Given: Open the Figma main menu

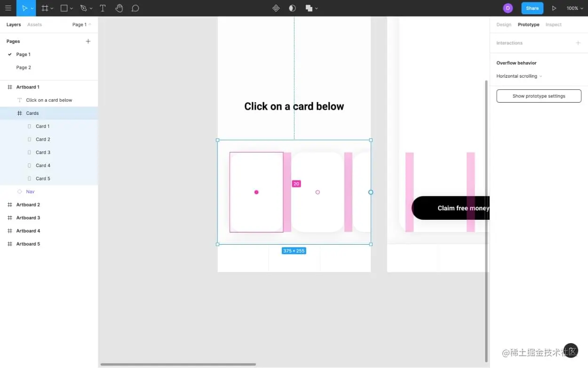Looking at the screenshot, I should tap(8, 8).
